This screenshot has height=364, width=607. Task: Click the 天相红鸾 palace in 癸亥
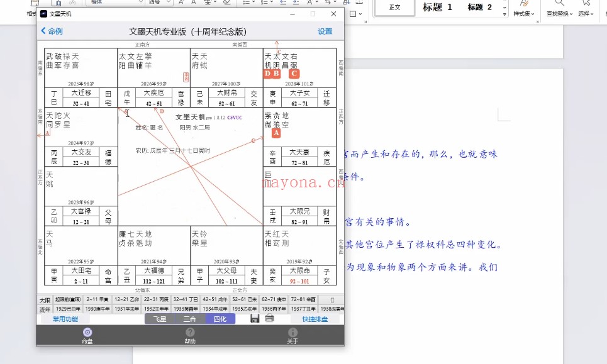[x=299, y=255]
